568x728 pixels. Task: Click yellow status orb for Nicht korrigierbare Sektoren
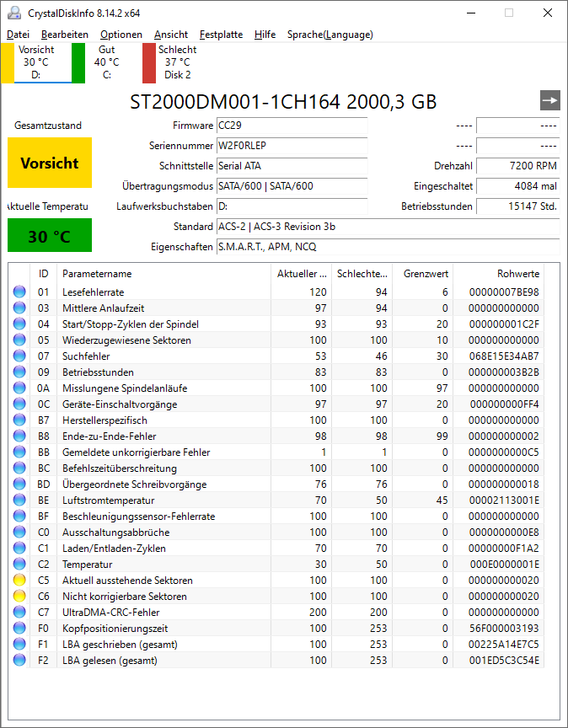click(19, 597)
